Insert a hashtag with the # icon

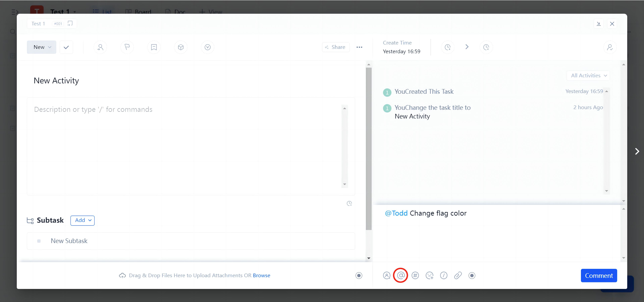click(x=415, y=276)
